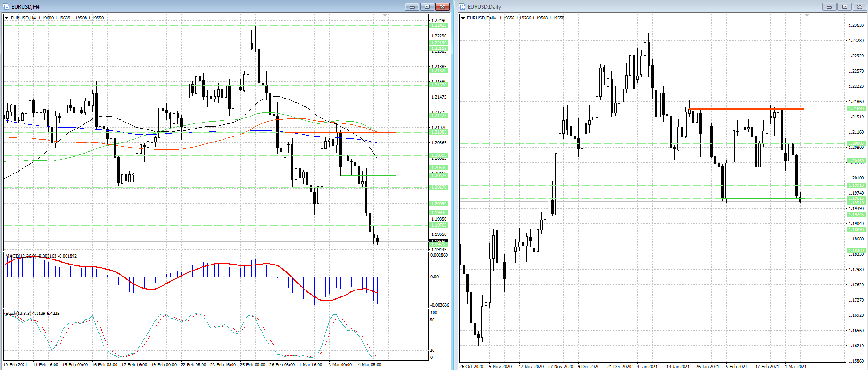This screenshot has height=370, width=868.
Task: Click the EURUSD,H4 window title text
Action: 25,7
